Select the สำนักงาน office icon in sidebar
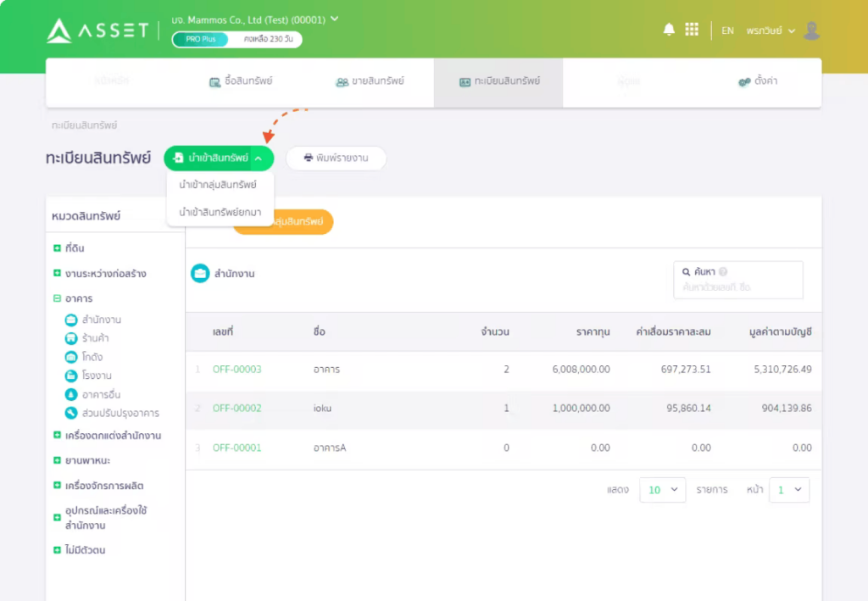This screenshot has height=601, width=868. (71, 320)
